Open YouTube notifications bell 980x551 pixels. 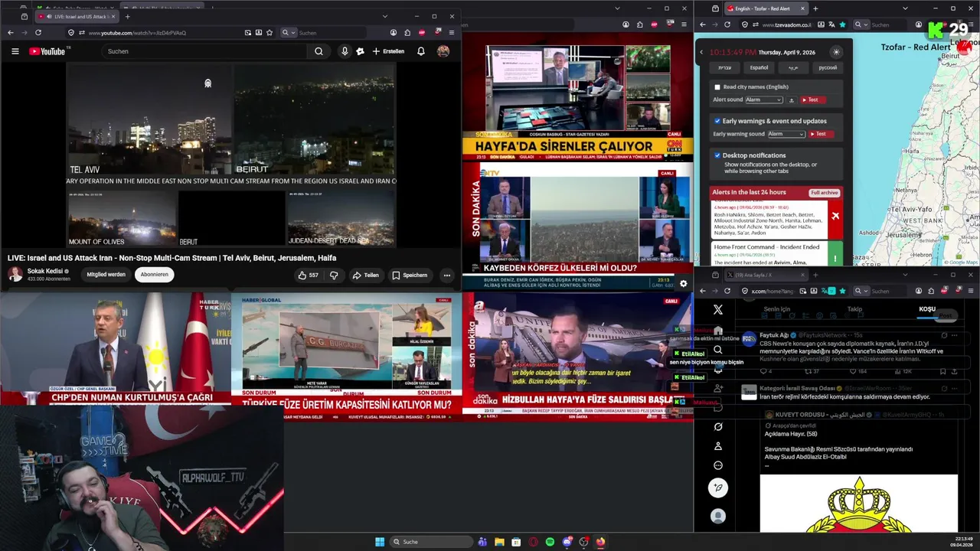(420, 51)
